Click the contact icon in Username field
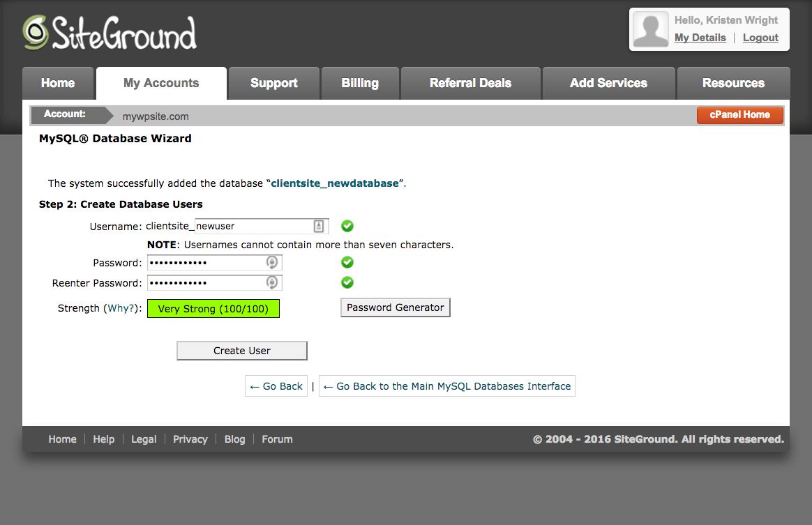 click(319, 227)
